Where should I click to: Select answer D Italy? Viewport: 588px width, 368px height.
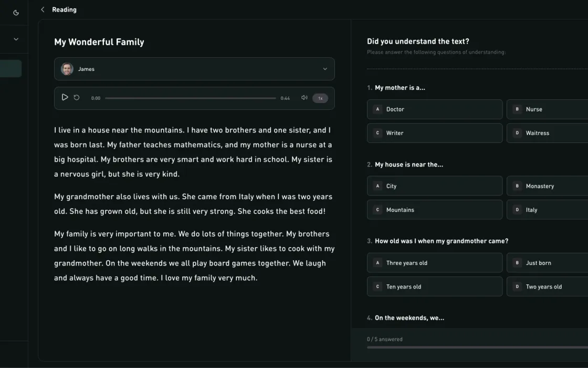coord(548,210)
